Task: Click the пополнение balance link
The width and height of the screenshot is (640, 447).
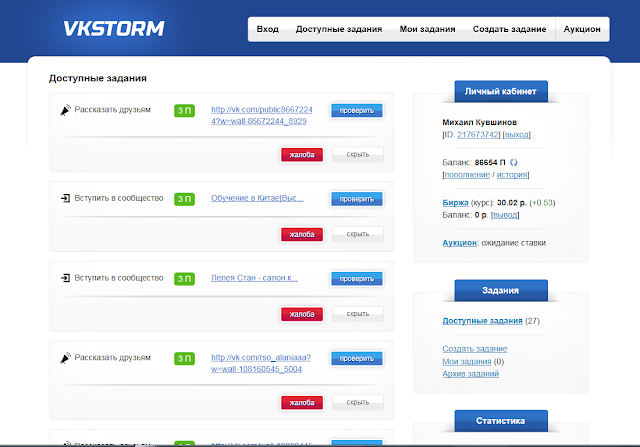Action: point(467,175)
